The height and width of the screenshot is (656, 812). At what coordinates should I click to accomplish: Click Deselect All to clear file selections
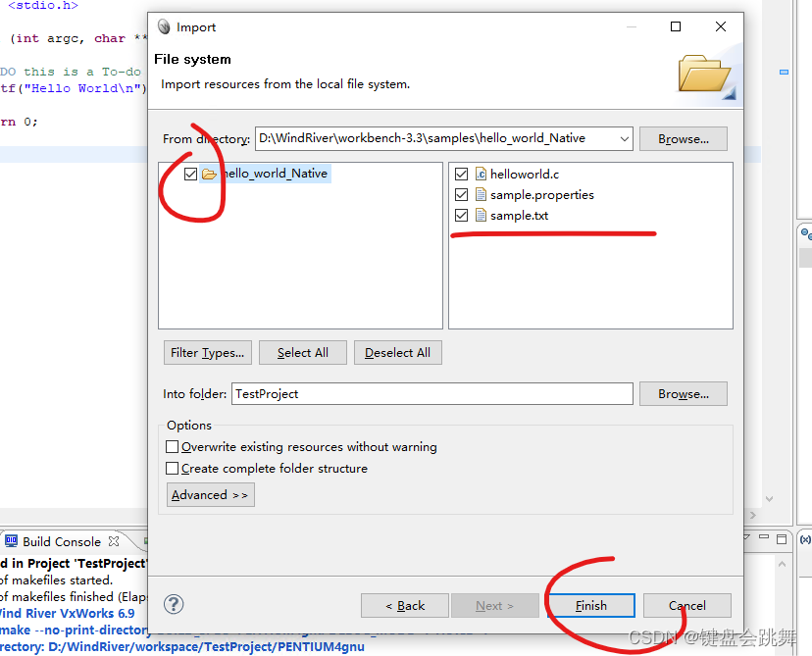[x=397, y=352]
